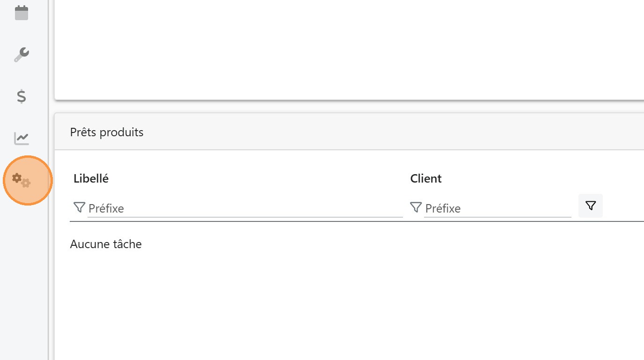The image size is (644, 360).
Task: Click the Prêts produits panel title
Action: pyautogui.click(x=107, y=132)
